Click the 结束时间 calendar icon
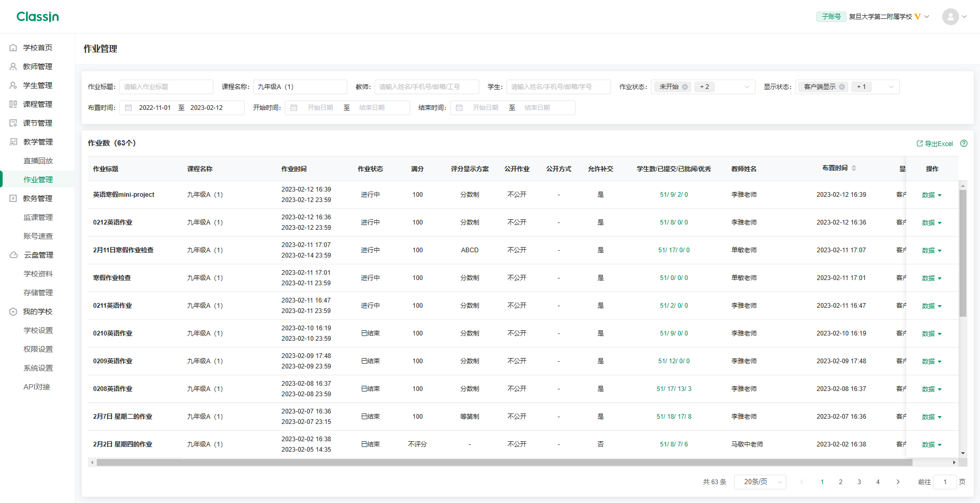This screenshot has width=980, height=503. pyautogui.click(x=459, y=108)
